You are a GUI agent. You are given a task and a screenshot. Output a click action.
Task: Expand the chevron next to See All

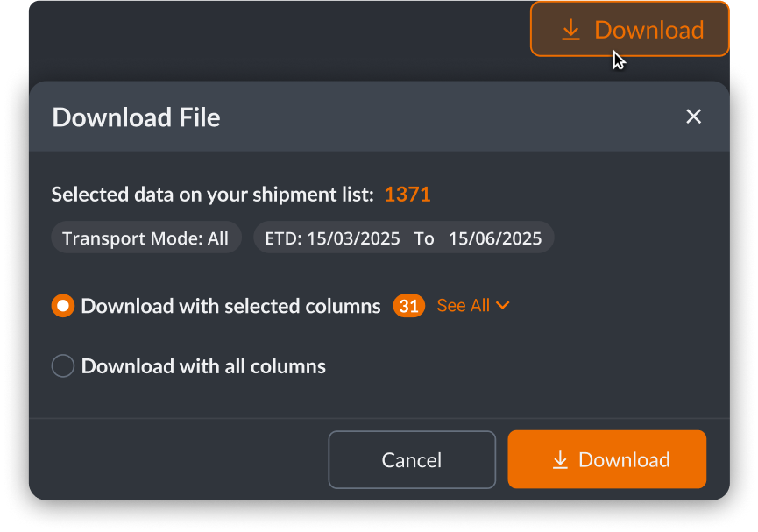coord(502,305)
